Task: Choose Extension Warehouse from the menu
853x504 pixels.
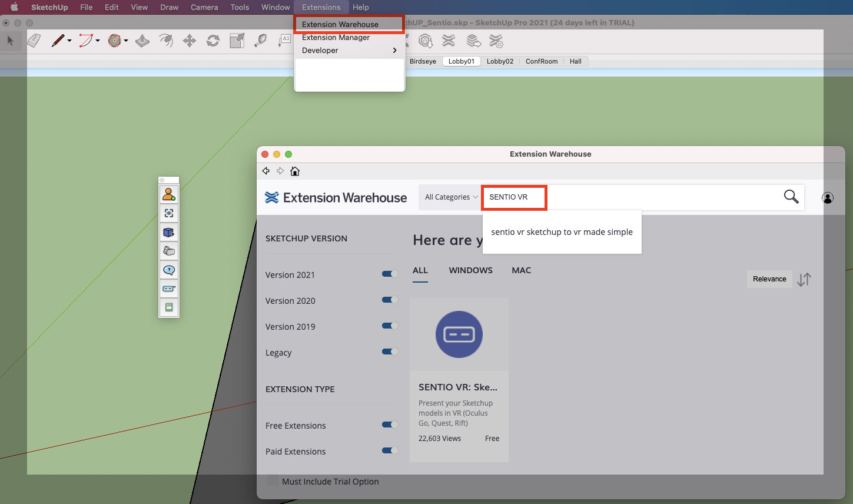Action: point(350,24)
